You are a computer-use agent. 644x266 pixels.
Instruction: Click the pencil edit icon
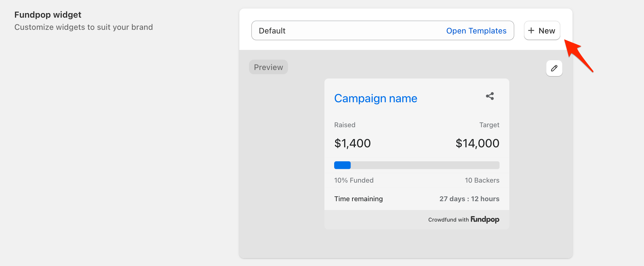point(554,68)
